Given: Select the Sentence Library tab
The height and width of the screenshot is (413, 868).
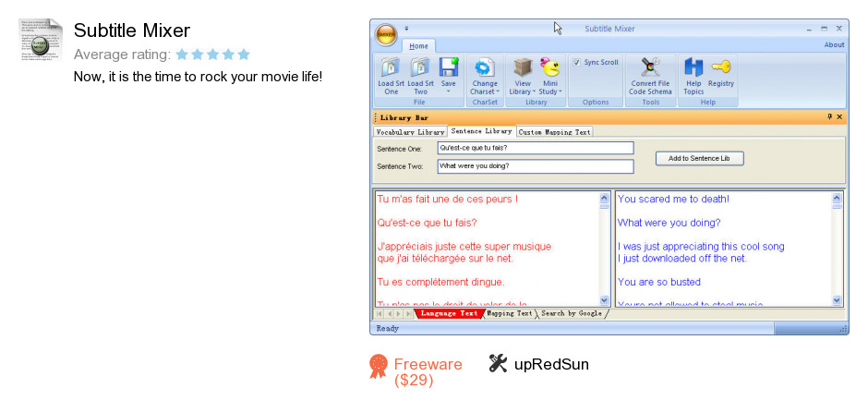Looking at the screenshot, I should coord(481,131).
